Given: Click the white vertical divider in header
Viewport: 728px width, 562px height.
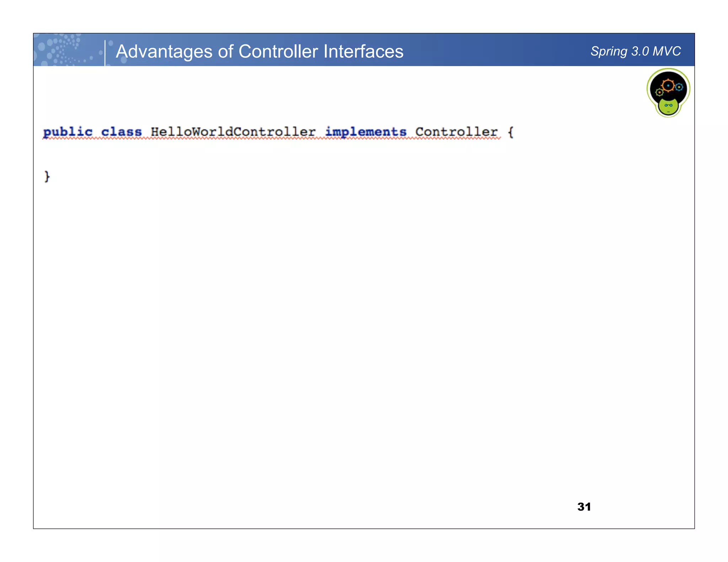Looking at the screenshot, I should click(105, 53).
